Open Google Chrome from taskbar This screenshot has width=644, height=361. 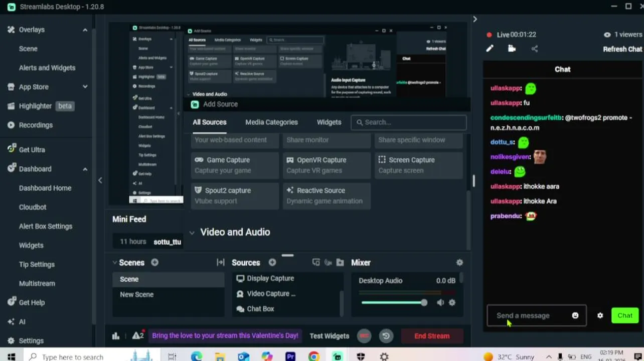click(314, 356)
